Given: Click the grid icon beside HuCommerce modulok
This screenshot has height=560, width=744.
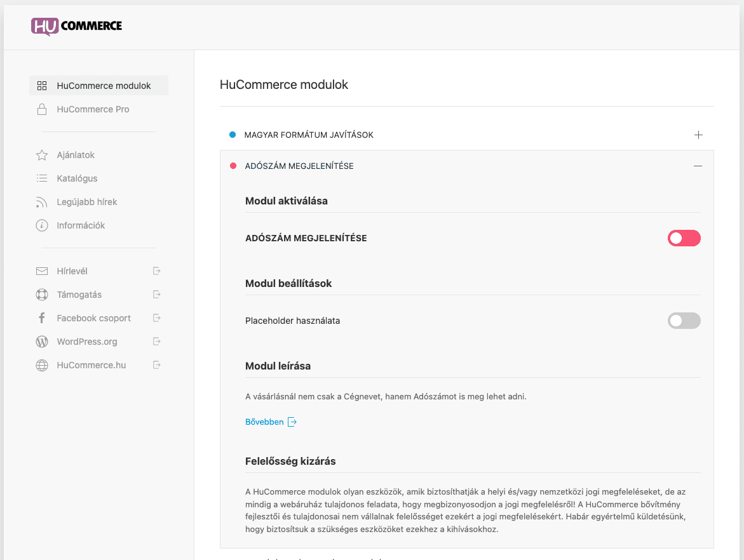Looking at the screenshot, I should click(x=42, y=86).
